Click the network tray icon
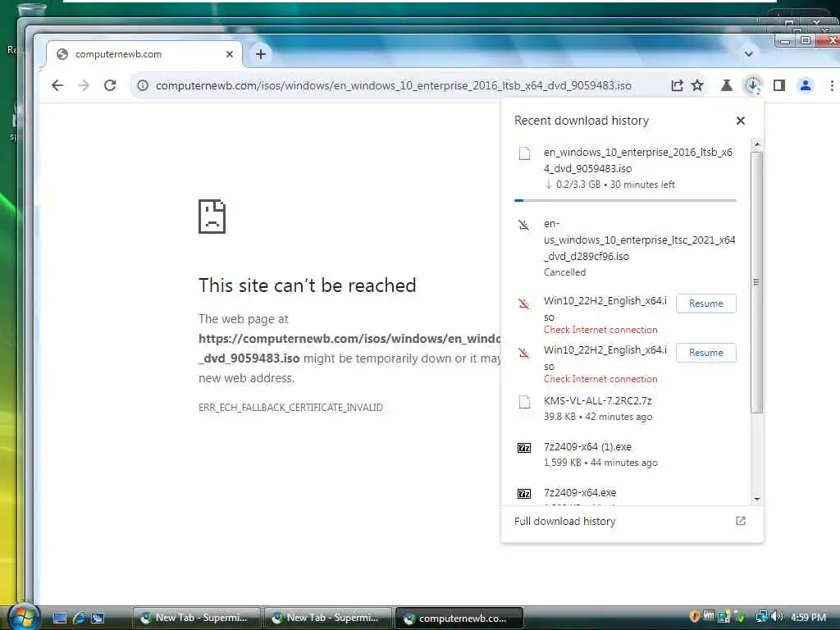This screenshot has height=630, width=840. click(761, 617)
